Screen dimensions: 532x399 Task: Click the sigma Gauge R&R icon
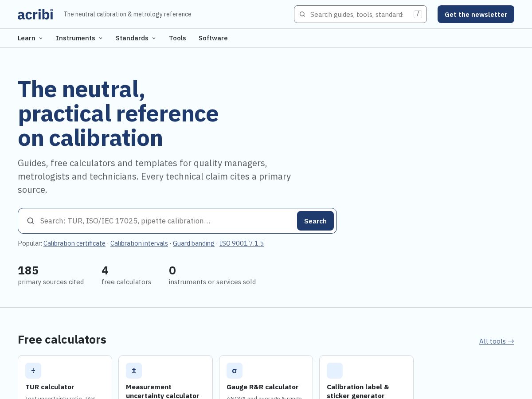[235, 371]
